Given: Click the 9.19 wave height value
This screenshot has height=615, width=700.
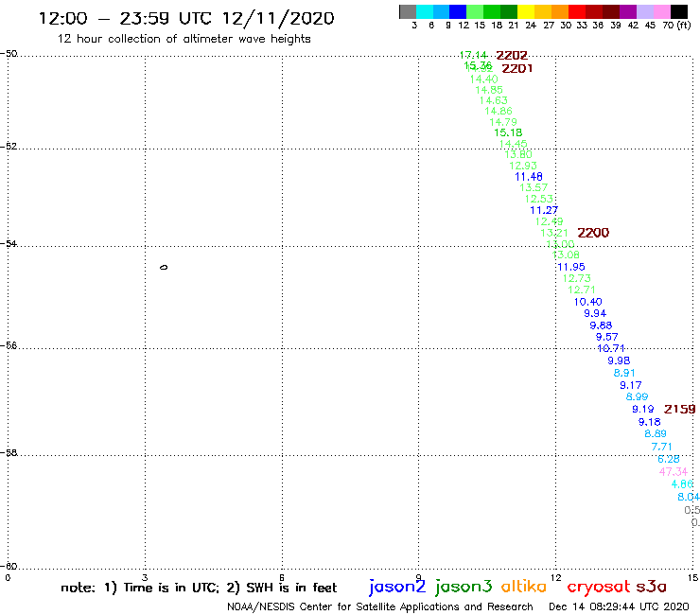Looking at the screenshot, I should click(643, 409).
